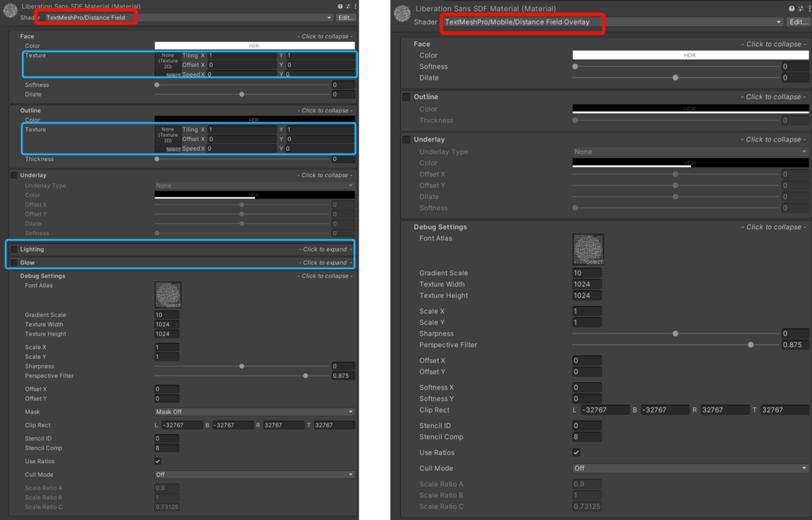Open preset selector icon in left inspector header
This screenshot has width=812, height=520.
pos(348,6)
